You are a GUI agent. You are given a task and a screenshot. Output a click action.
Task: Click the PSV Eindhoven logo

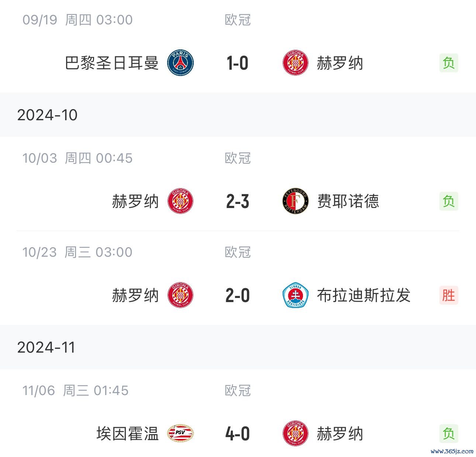[x=180, y=433]
